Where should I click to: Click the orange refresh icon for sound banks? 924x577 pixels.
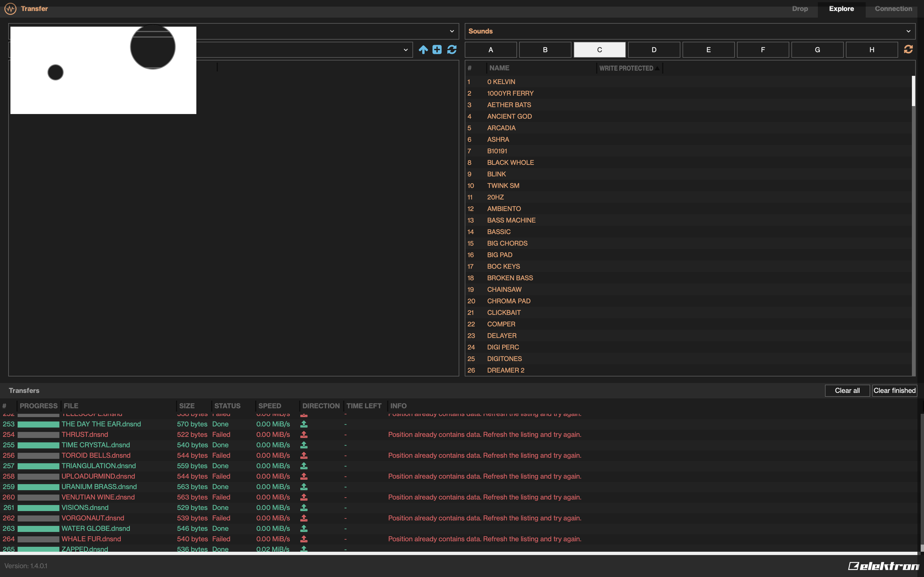[x=908, y=49]
